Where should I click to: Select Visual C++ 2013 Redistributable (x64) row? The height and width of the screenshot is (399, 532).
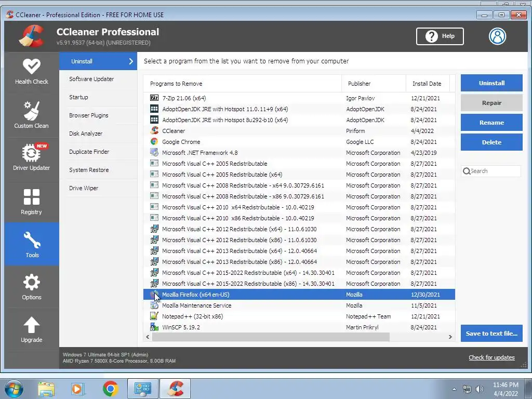(299, 251)
